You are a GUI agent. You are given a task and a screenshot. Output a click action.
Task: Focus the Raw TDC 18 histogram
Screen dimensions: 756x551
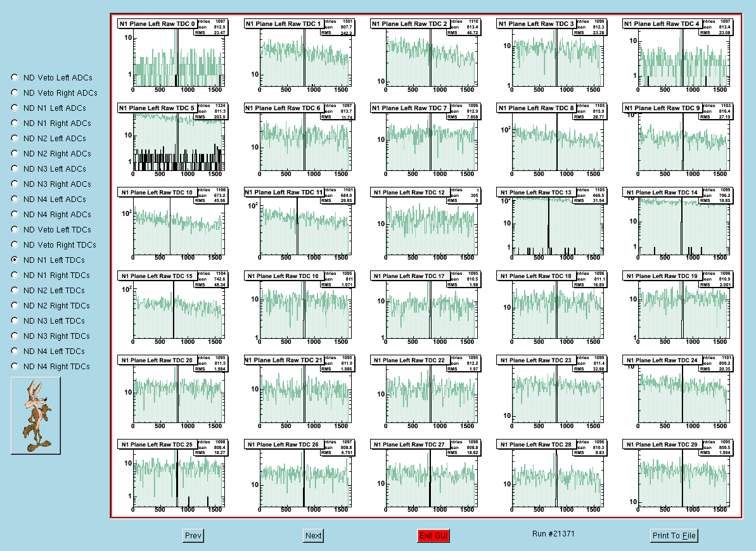point(551,308)
